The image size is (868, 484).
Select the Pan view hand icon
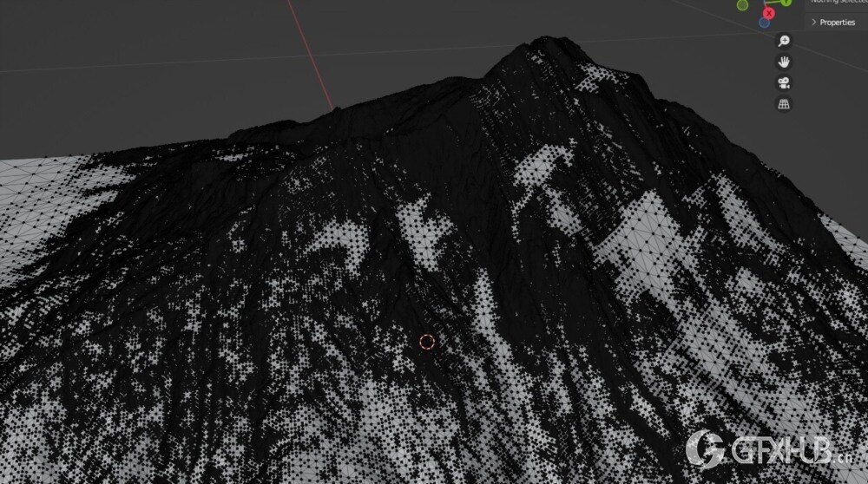tap(784, 62)
